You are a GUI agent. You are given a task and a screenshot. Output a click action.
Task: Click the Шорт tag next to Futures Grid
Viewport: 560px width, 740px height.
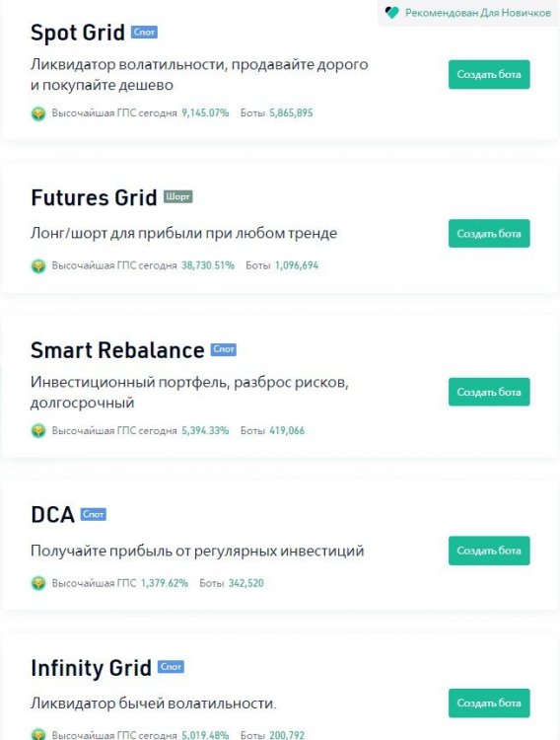pos(177,196)
